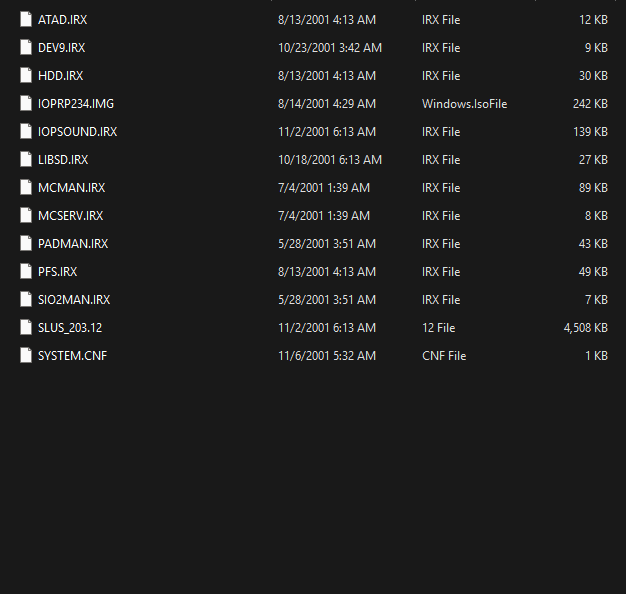Screen dimensions: 626x594
Task: Click the file icon beside LIBSD.IRX
Action: (26, 159)
